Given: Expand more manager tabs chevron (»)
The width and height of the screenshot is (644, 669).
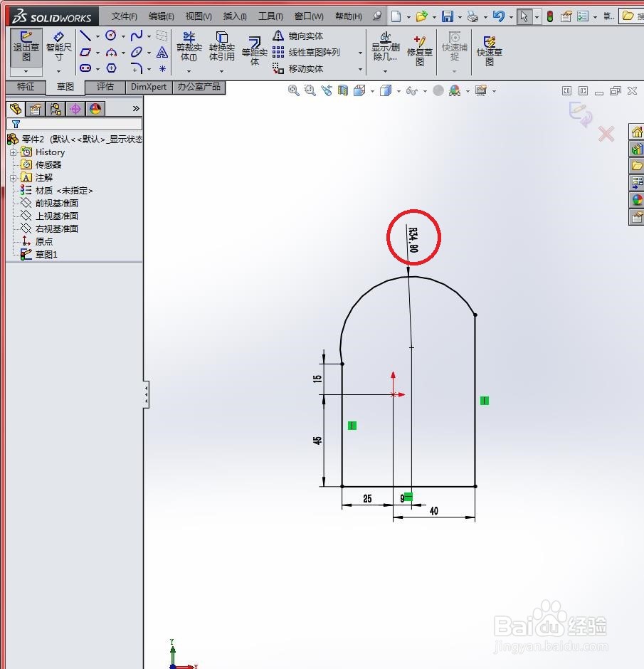Looking at the screenshot, I should click(x=136, y=108).
